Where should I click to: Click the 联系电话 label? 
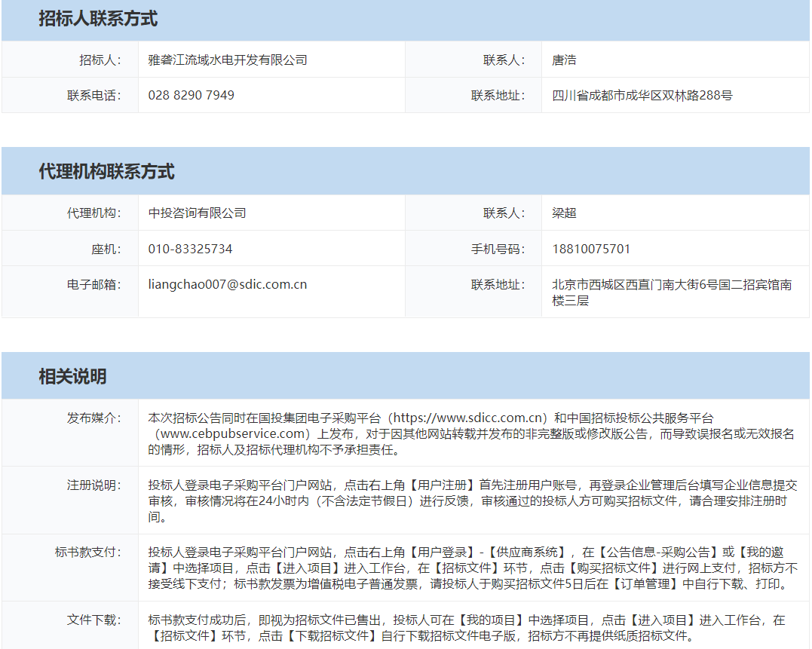[93, 95]
